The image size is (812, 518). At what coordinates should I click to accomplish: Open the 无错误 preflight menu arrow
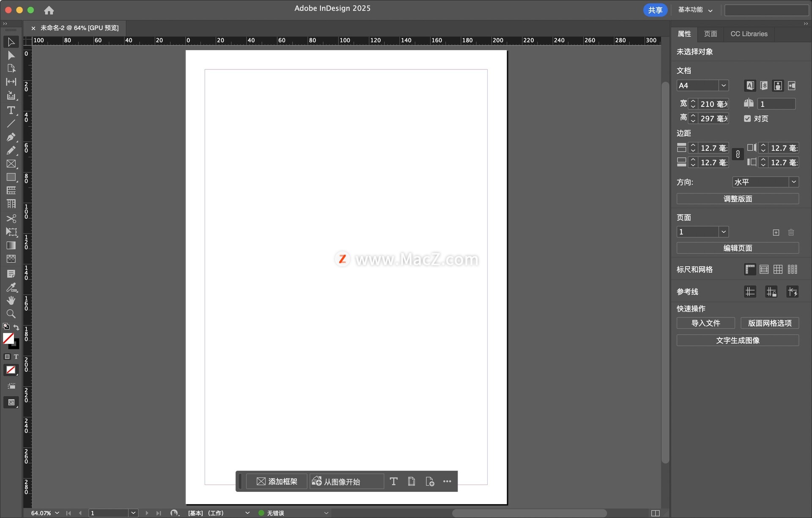(x=326, y=513)
